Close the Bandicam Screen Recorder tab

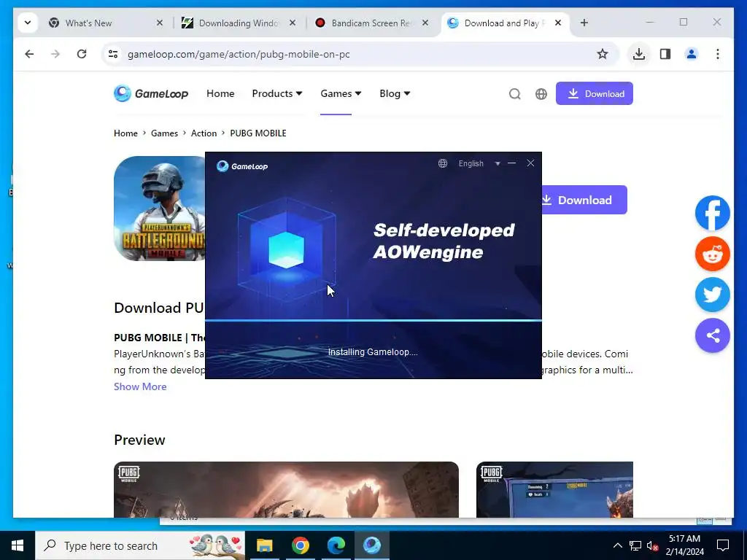click(x=425, y=23)
